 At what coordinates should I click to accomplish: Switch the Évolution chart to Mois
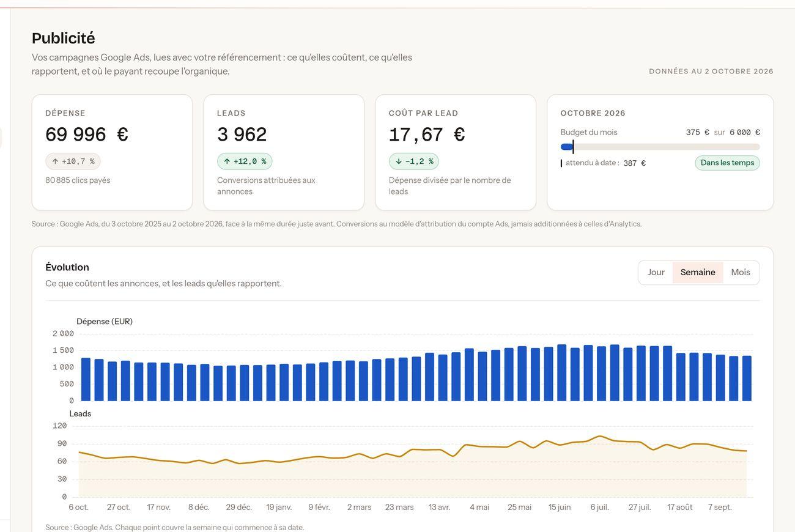tap(741, 273)
